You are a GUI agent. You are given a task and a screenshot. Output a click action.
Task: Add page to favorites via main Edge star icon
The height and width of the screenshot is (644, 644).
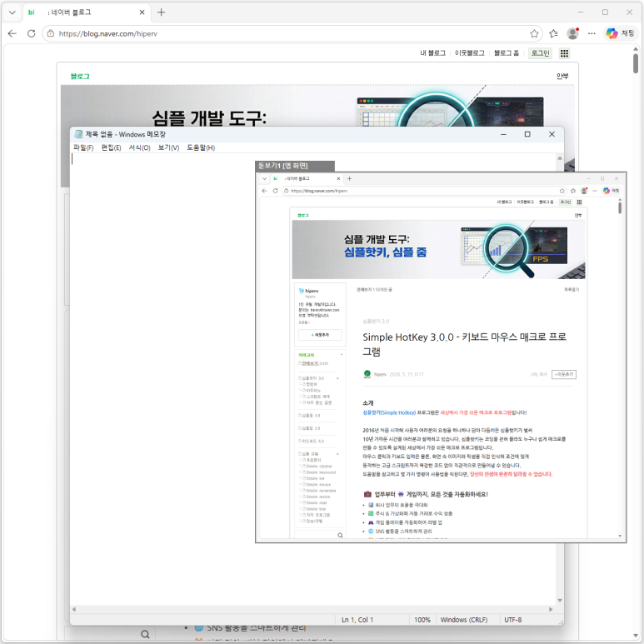click(534, 33)
